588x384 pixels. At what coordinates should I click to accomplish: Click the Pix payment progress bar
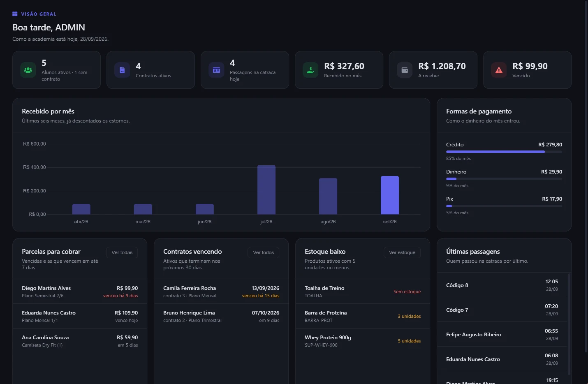pos(504,206)
